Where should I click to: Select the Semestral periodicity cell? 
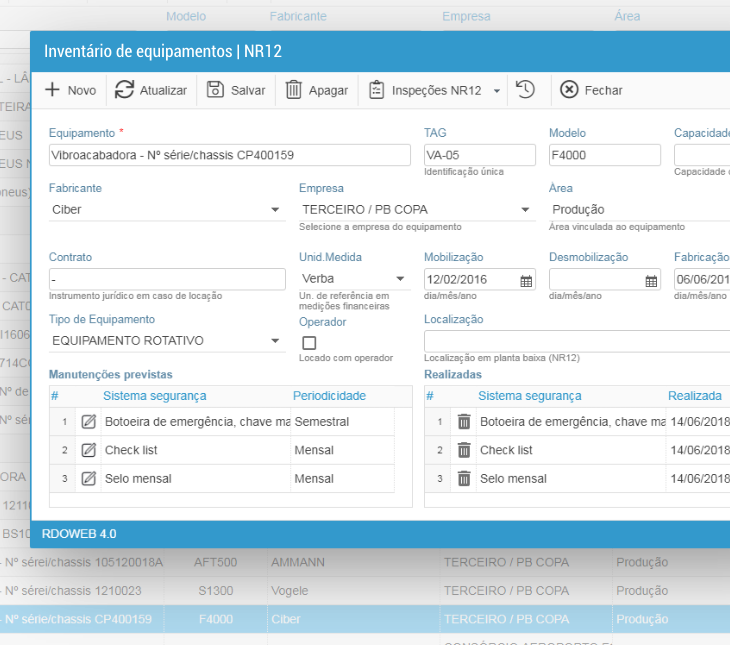[342, 421]
